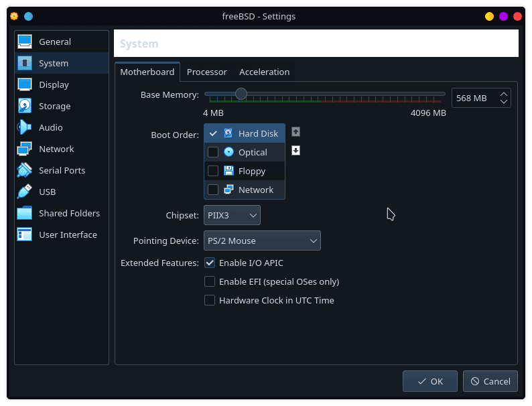Screen dimensions: 532x406
Task: Click the Hardware Clock in UTC Time label
Action: pyautogui.click(x=277, y=300)
